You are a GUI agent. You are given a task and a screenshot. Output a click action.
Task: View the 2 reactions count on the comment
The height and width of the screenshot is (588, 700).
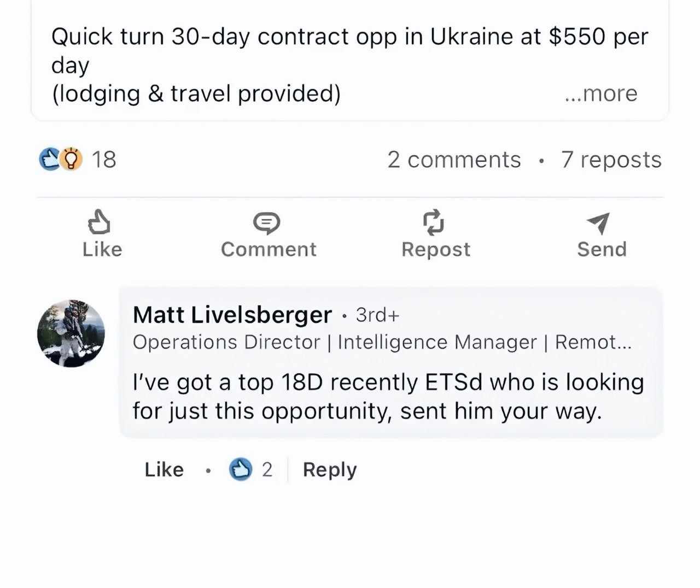[x=267, y=469]
